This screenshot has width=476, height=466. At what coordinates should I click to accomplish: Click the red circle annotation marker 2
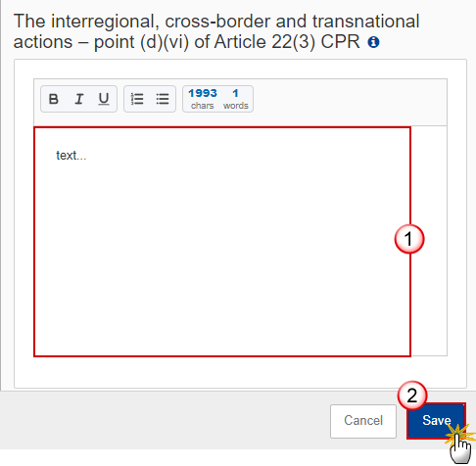[412, 396]
